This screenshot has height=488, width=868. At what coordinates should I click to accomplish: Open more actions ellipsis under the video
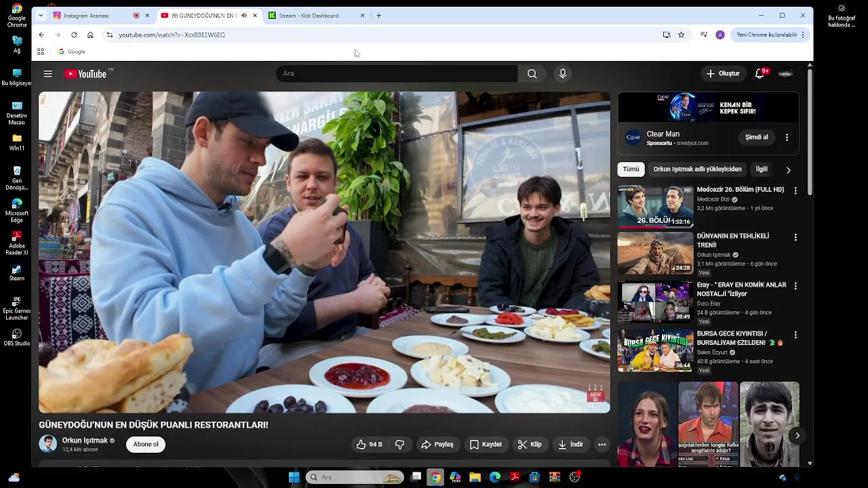click(x=601, y=445)
